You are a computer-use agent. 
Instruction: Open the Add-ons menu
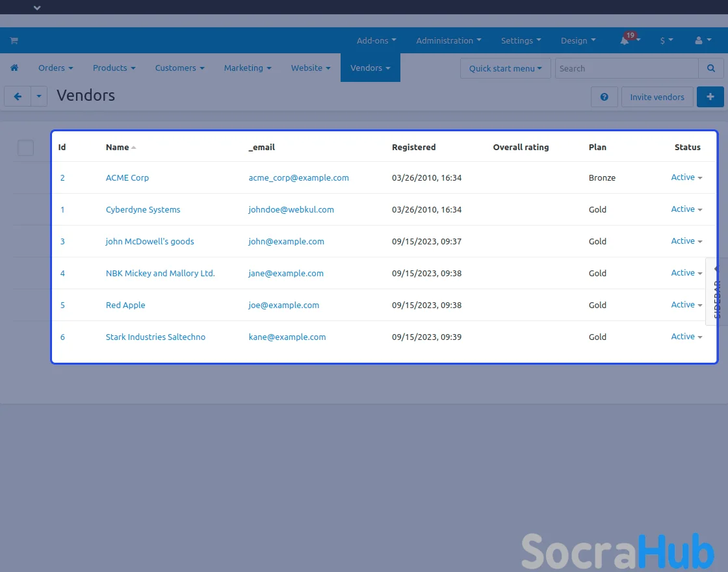376,40
